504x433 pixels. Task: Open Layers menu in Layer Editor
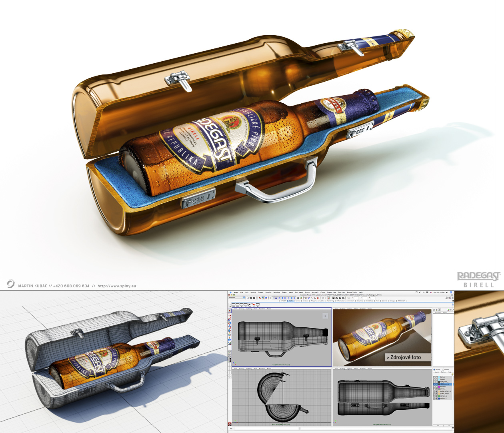pos(437,372)
